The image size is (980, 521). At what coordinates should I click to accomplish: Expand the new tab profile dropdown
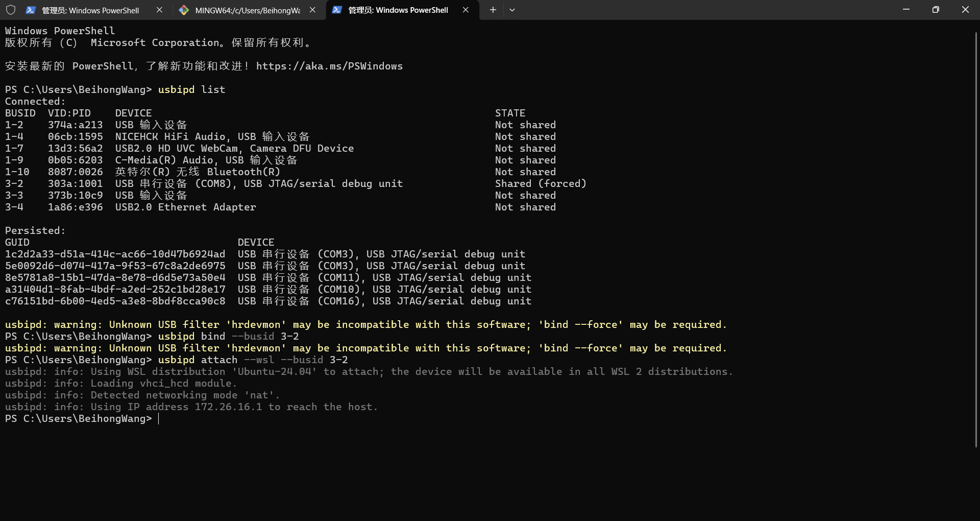click(x=512, y=10)
